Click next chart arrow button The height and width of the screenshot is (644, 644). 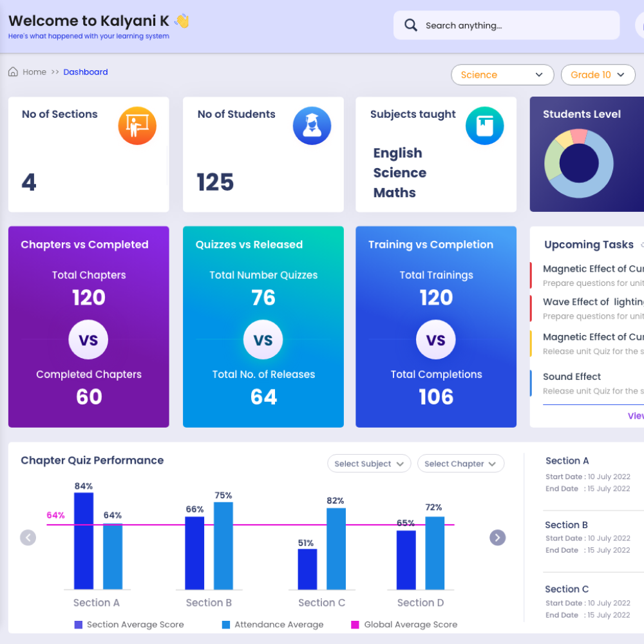click(497, 538)
